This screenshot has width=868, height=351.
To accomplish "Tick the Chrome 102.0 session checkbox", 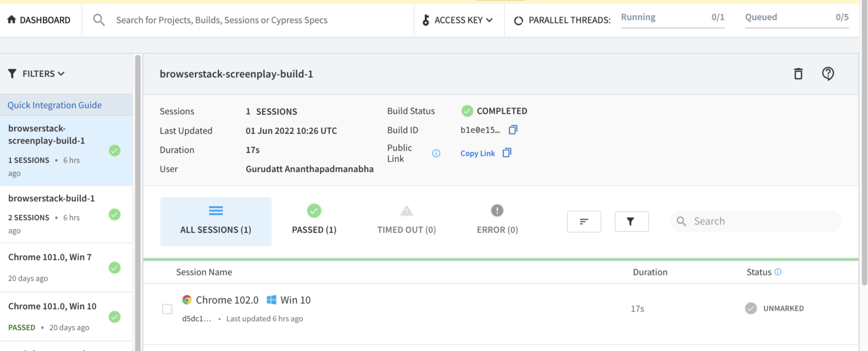I will click(x=167, y=309).
